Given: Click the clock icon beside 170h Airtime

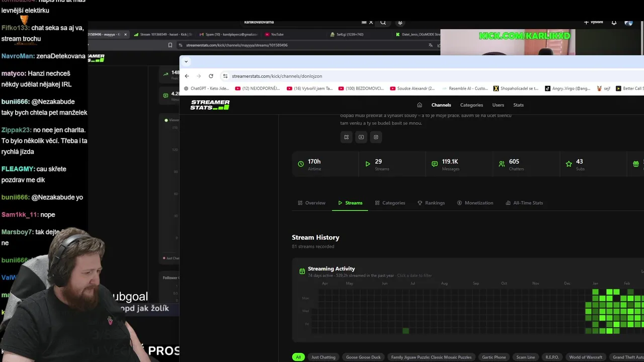Looking at the screenshot, I should tap(301, 164).
